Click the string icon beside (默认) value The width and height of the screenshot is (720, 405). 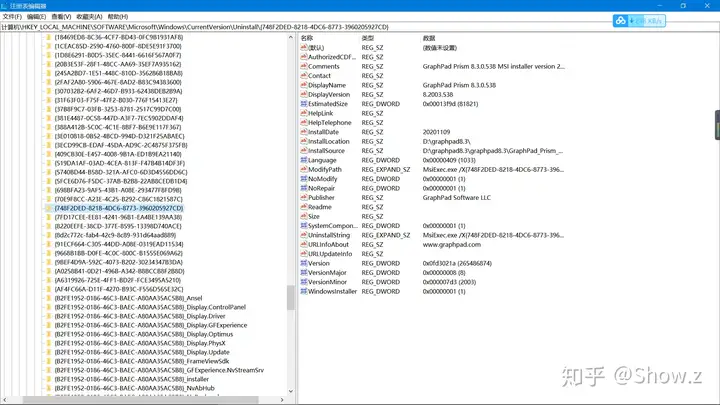pos(304,47)
